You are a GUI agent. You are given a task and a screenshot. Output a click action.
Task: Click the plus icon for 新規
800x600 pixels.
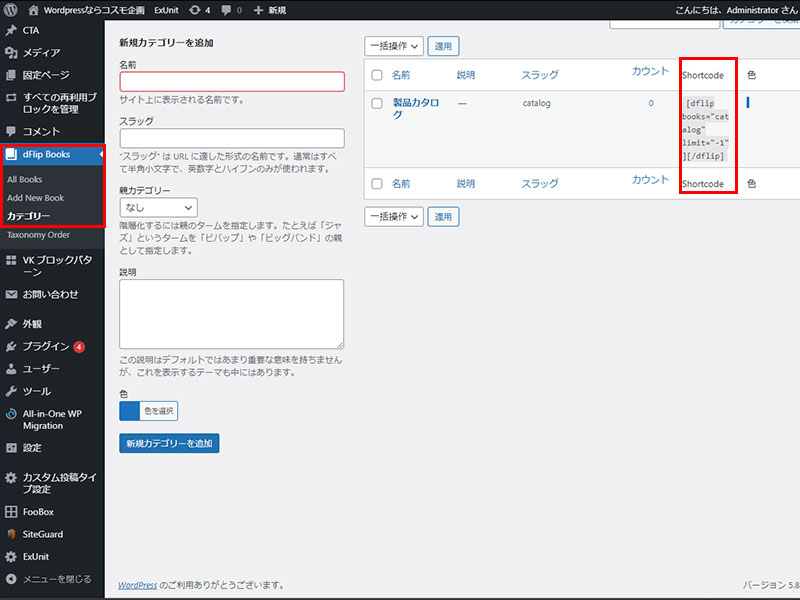(259, 9)
